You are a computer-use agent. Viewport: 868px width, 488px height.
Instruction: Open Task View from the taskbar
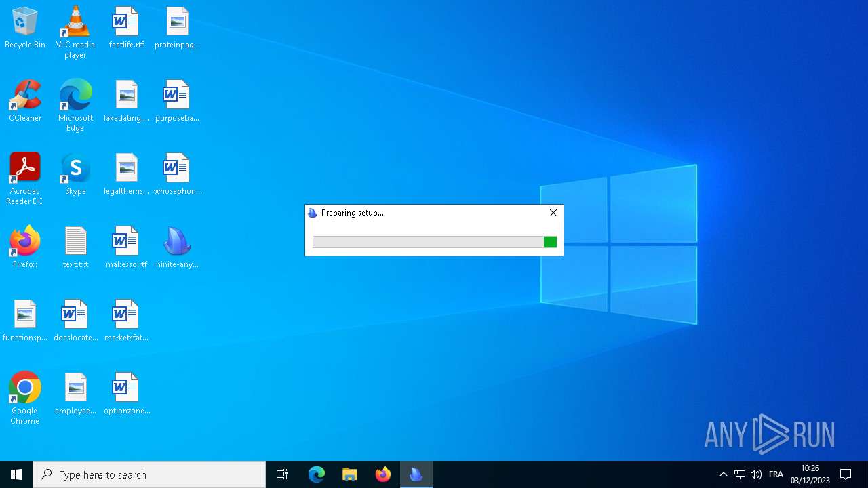coord(282,474)
